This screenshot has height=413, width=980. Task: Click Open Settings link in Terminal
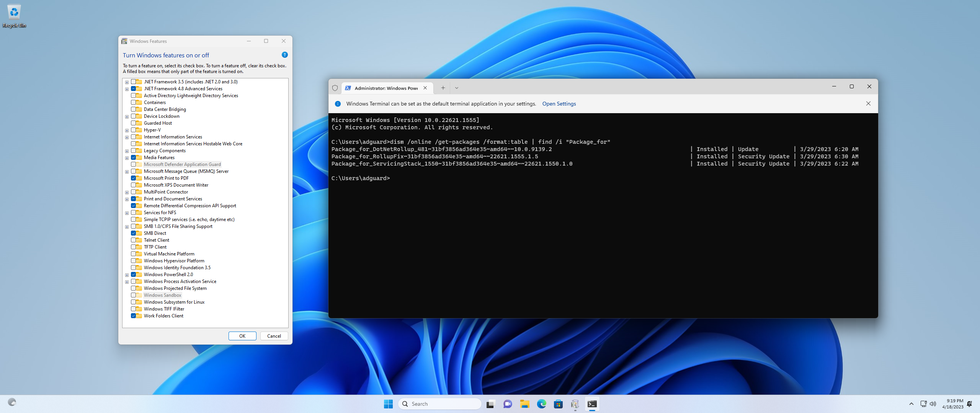pyautogui.click(x=558, y=103)
